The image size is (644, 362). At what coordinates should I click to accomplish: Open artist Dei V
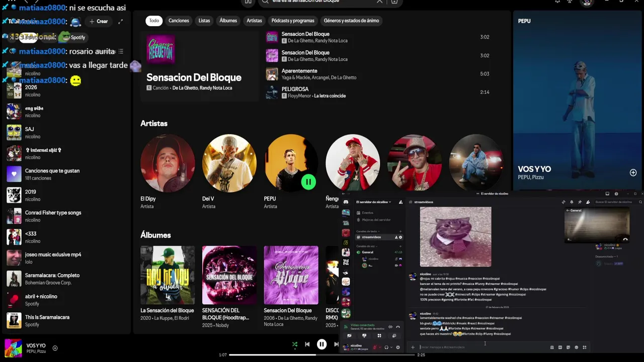[229, 172]
